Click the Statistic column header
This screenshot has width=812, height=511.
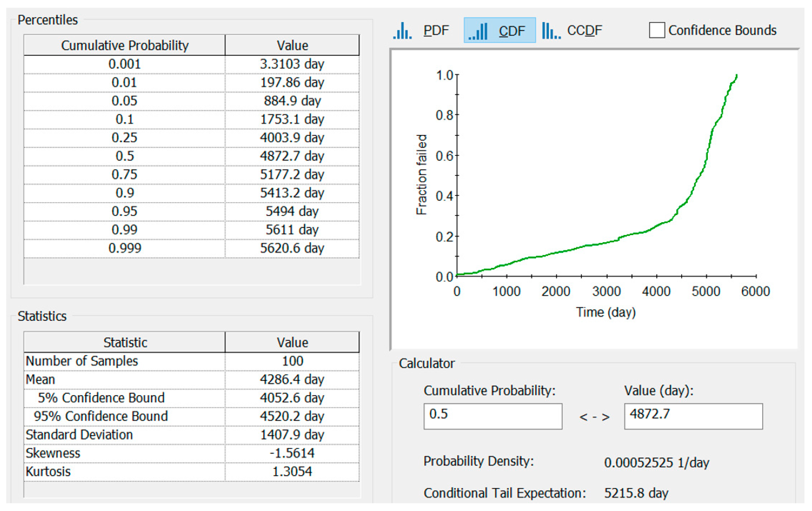[x=125, y=342]
